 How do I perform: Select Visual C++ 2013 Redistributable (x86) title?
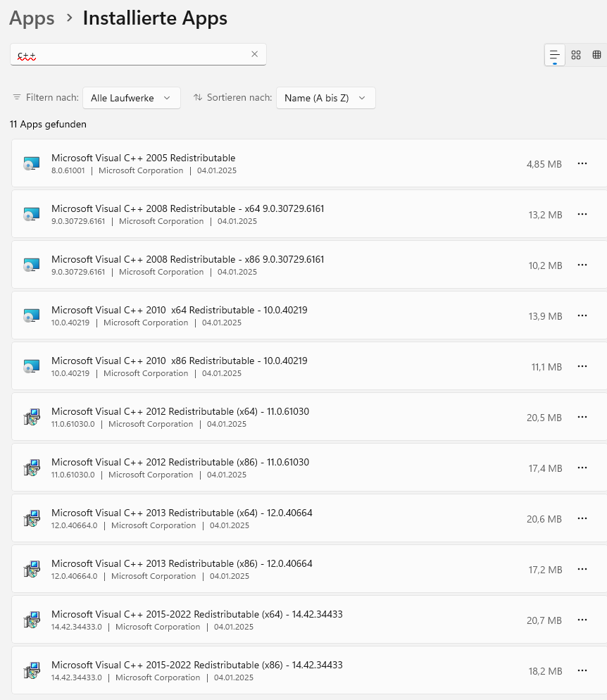[x=182, y=563]
